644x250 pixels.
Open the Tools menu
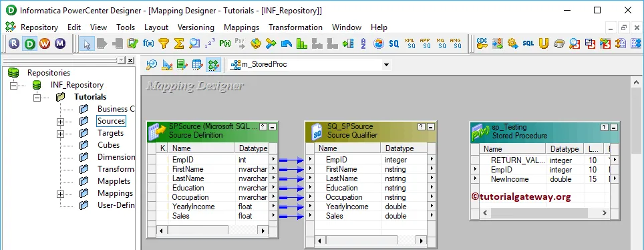[126, 27]
